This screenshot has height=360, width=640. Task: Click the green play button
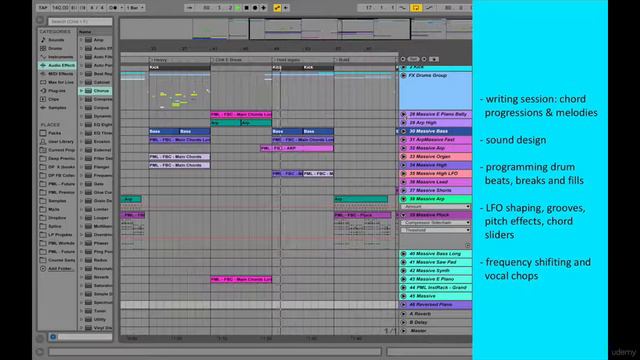coord(238,8)
